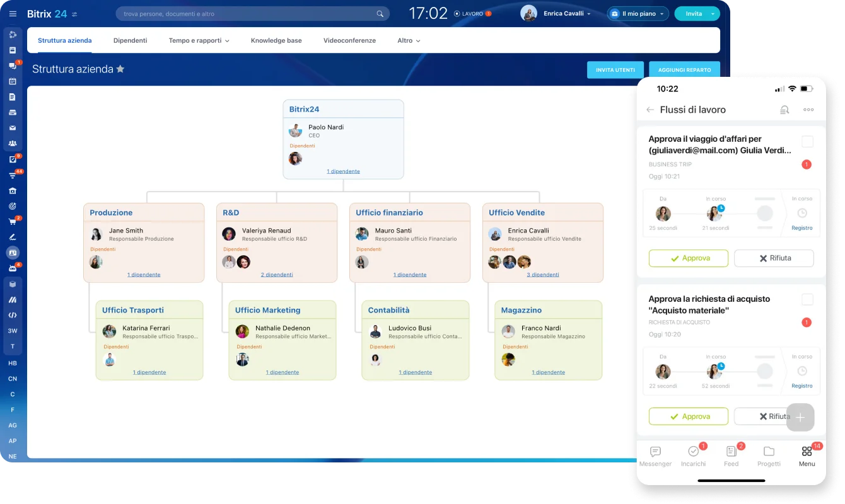
Task: Open the mail icon in the left sidebar
Action: pyautogui.click(x=13, y=128)
